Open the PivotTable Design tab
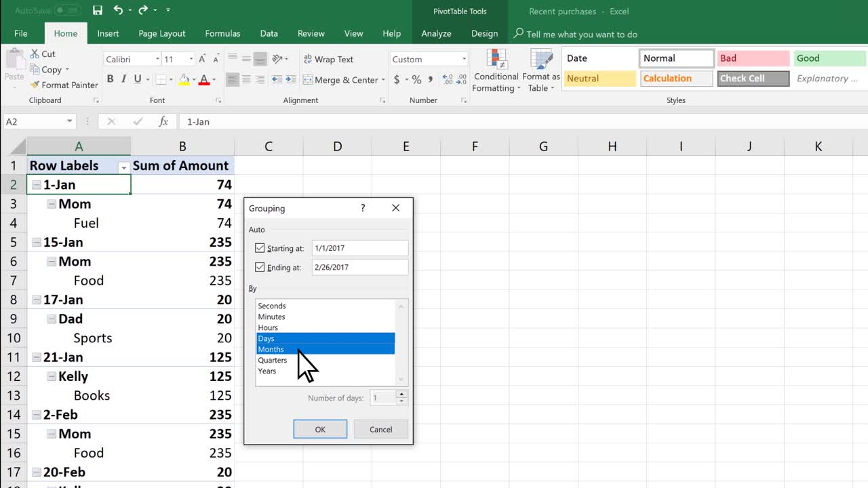868x488 pixels. [x=484, y=33]
